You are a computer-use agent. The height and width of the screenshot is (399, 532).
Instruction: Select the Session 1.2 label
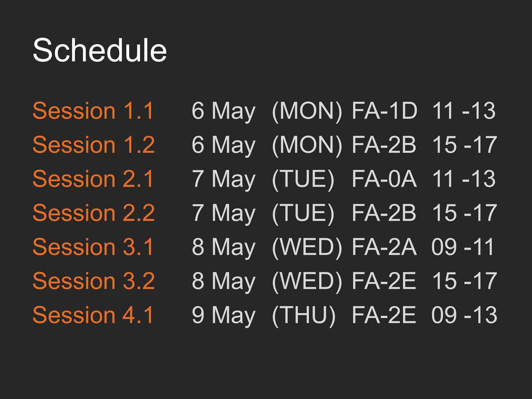(x=94, y=145)
